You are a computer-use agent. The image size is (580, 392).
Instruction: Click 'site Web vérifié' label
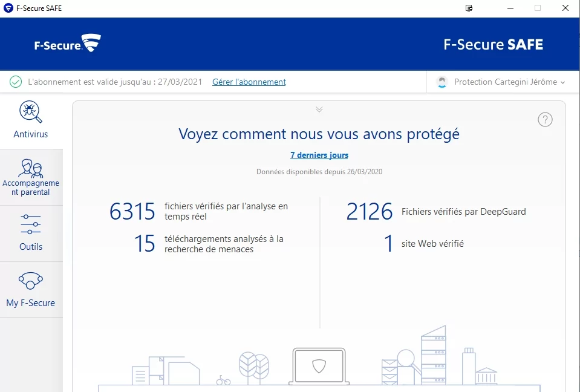[x=432, y=244]
